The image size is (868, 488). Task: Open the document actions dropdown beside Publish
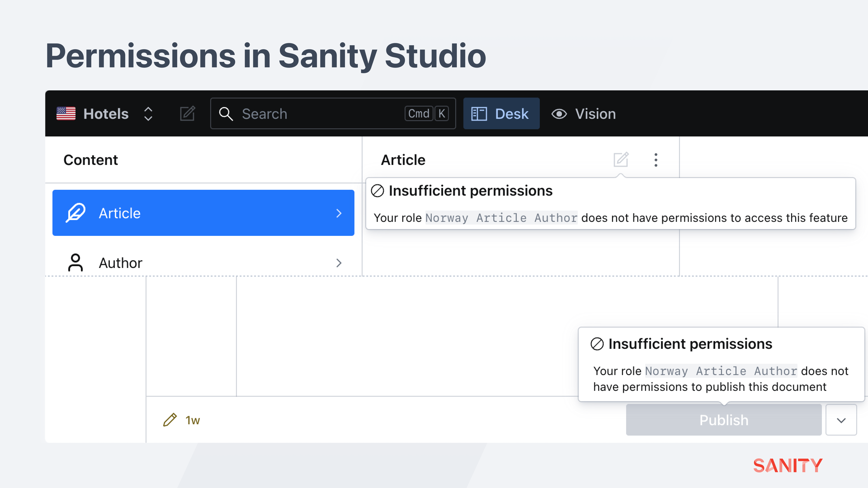[x=841, y=420]
